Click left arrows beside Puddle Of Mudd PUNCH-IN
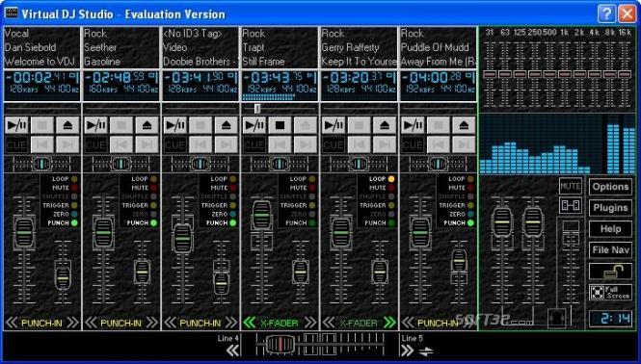Viewport: 641px width, 364px height. point(408,323)
